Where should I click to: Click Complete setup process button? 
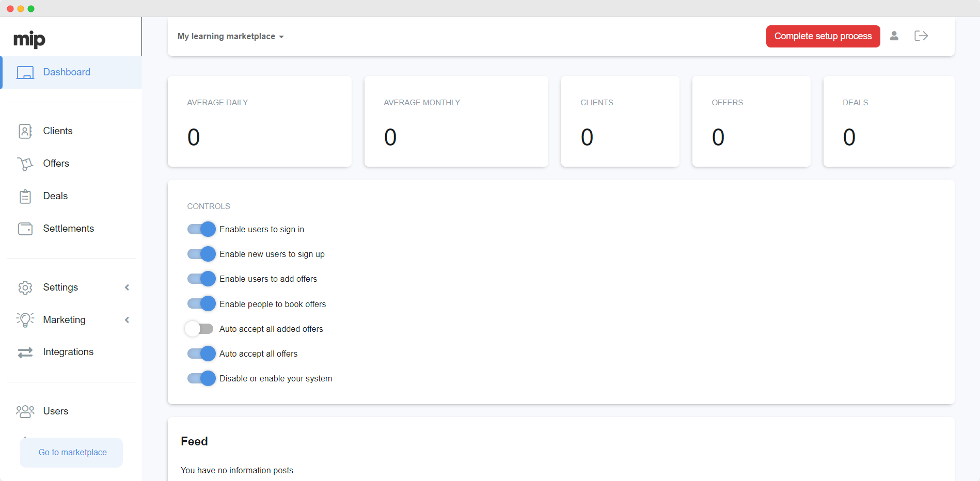pos(823,36)
